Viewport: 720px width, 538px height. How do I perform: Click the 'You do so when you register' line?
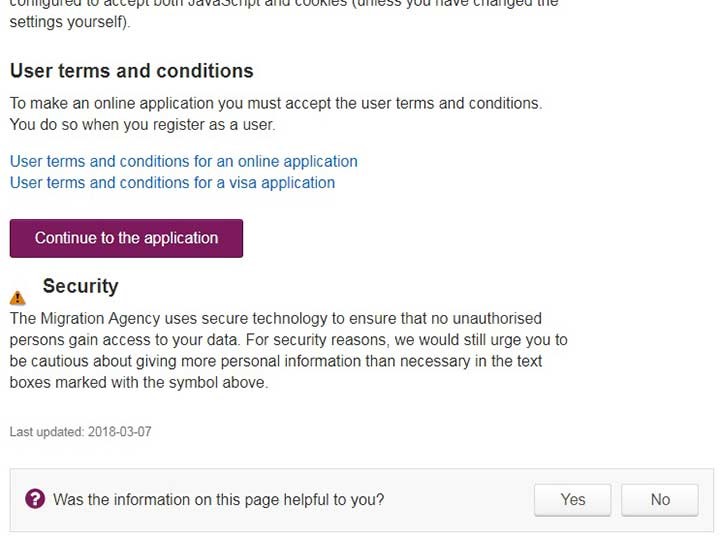pyautogui.click(x=142, y=125)
